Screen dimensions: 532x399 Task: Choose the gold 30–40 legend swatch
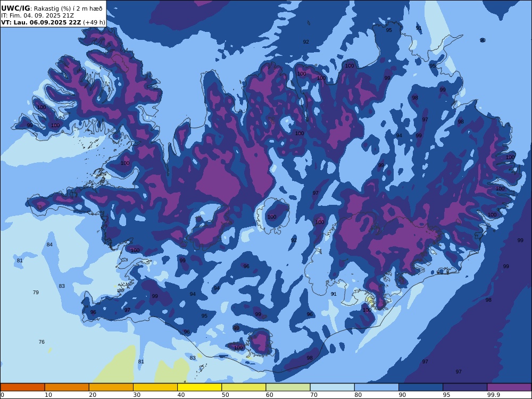[155, 387]
